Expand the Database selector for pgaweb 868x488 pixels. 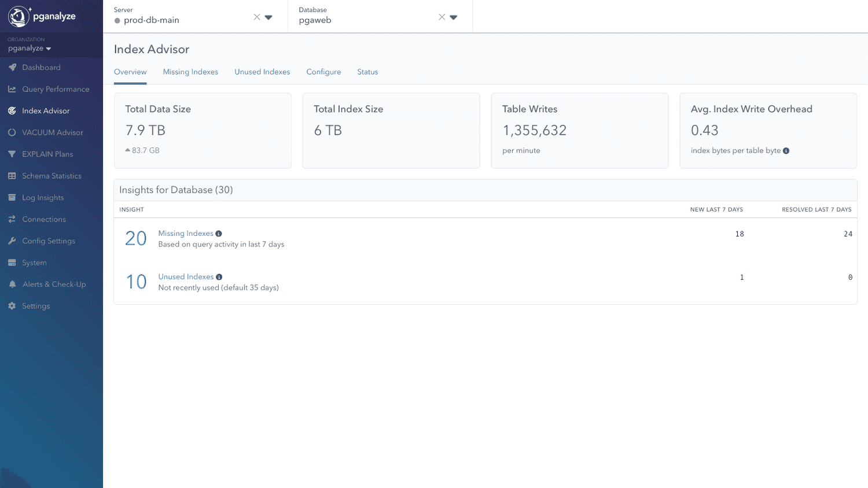pyautogui.click(x=453, y=17)
